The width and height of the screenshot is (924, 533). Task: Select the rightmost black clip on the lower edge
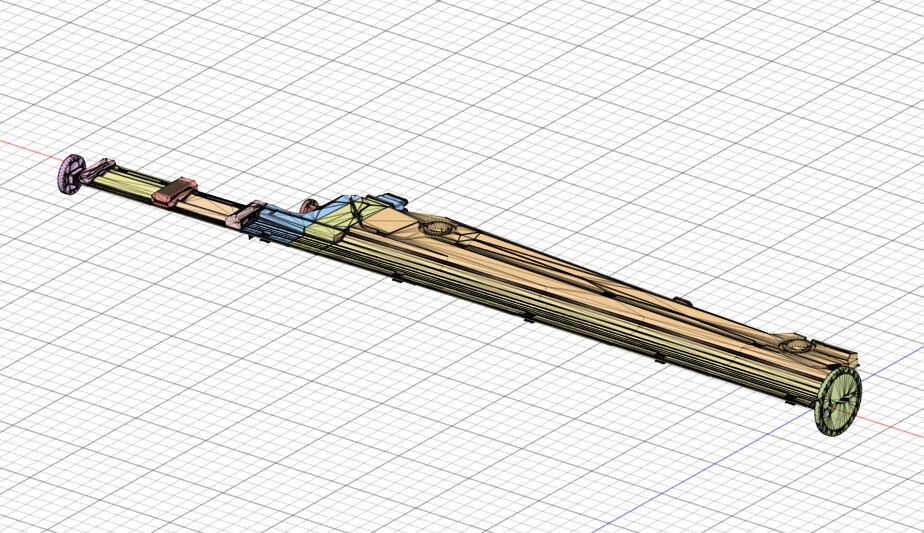coord(660,357)
